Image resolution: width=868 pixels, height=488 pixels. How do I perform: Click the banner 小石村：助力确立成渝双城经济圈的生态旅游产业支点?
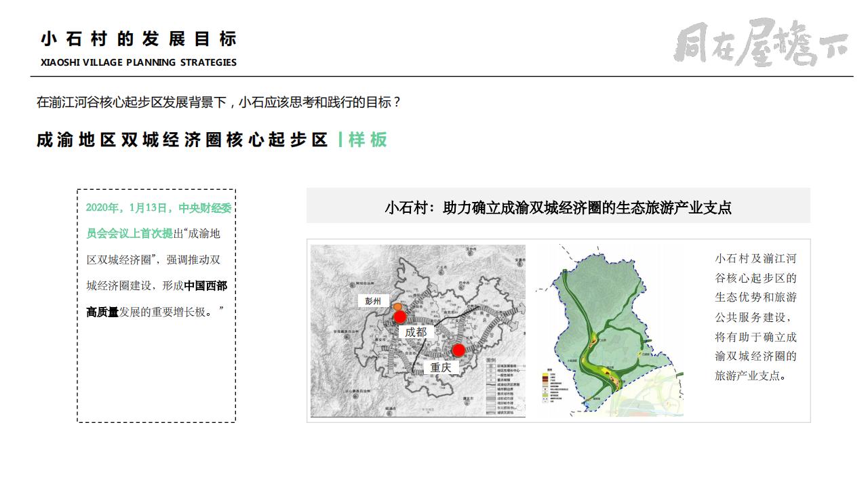[558, 206]
